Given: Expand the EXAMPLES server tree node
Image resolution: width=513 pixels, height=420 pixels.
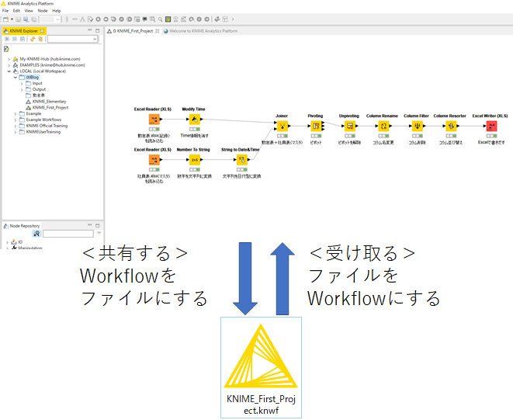Looking at the screenshot, I should pos(9,65).
